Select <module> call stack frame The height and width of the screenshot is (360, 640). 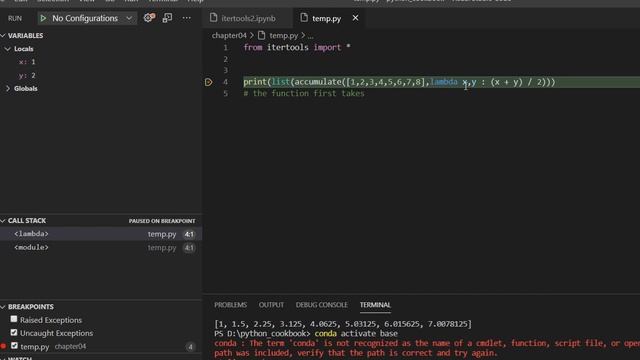[101, 247]
